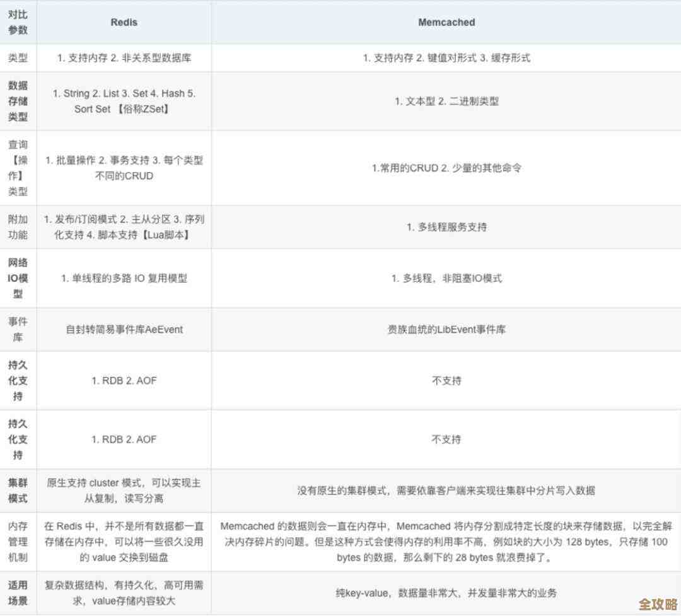Click the first 持久化支持 row label
This screenshot has width=681, height=616.
pyautogui.click(x=18, y=380)
